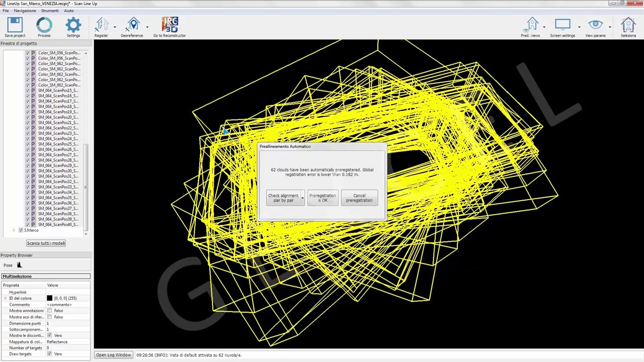Select the Register tool icon
644x362 pixels.
click(102, 25)
